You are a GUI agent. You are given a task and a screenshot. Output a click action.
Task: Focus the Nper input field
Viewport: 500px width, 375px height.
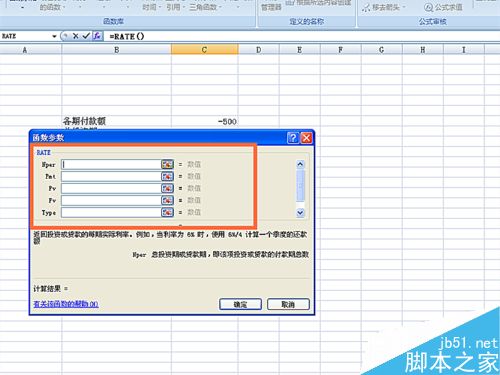(x=111, y=164)
